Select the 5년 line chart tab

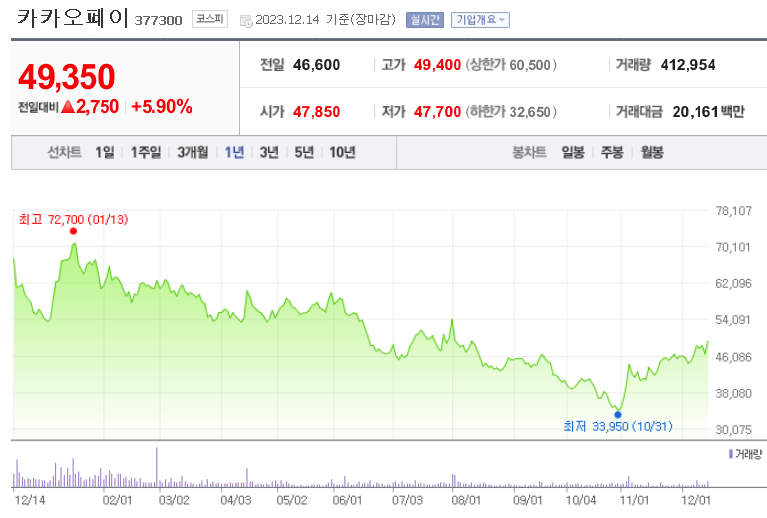tap(304, 153)
